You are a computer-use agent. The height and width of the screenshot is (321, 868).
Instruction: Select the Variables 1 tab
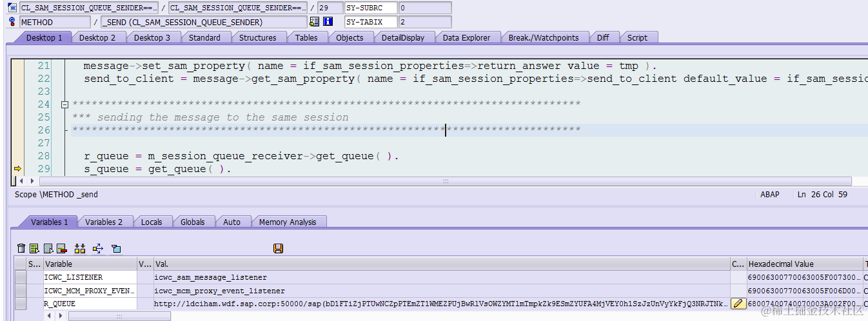point(49,222)
